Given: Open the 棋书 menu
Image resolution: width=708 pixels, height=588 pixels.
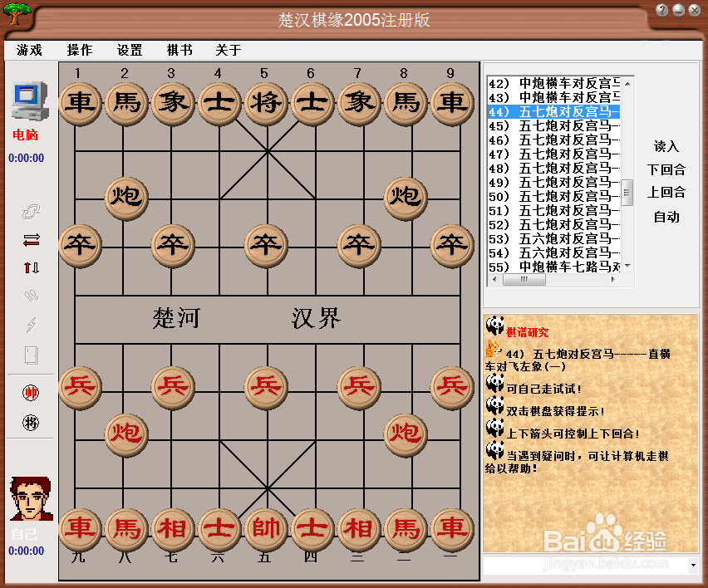Looking at the screenshot, I should (x=179, y=50).
